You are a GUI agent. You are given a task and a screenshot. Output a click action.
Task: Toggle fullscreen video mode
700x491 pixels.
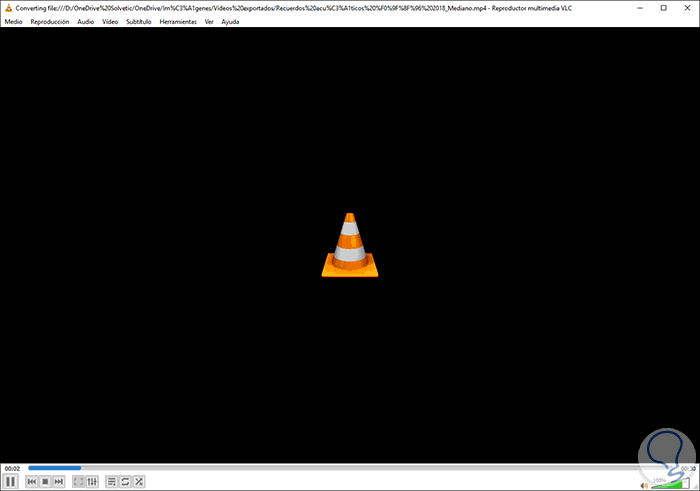pos(79,482)
